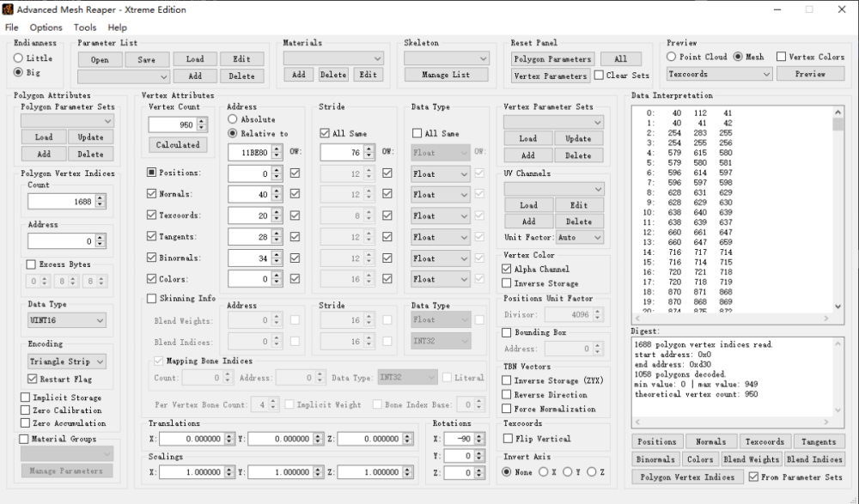The height and width of the screenshot is (504, 859).
Task: Open the Tools menu
Action: pyautogui.click(x=85, y=27)
